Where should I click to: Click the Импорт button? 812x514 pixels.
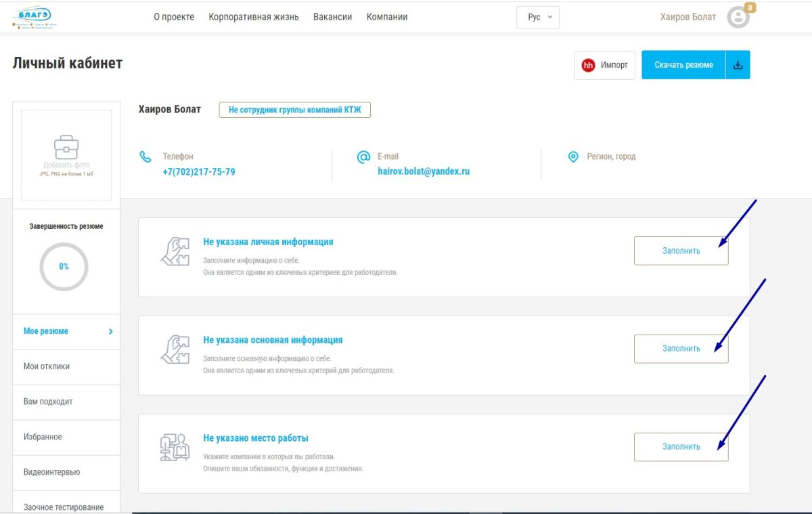click(605, 65)
